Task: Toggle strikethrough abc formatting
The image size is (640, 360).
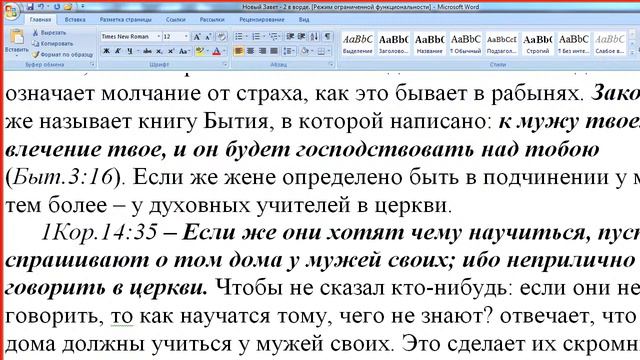Action: pyautogui.click(x=147, y=51)
